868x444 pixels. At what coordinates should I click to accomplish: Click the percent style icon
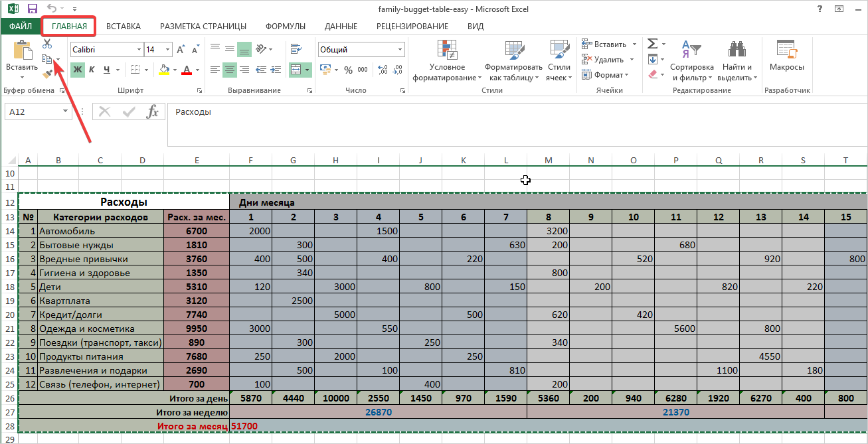coord(348,70)
